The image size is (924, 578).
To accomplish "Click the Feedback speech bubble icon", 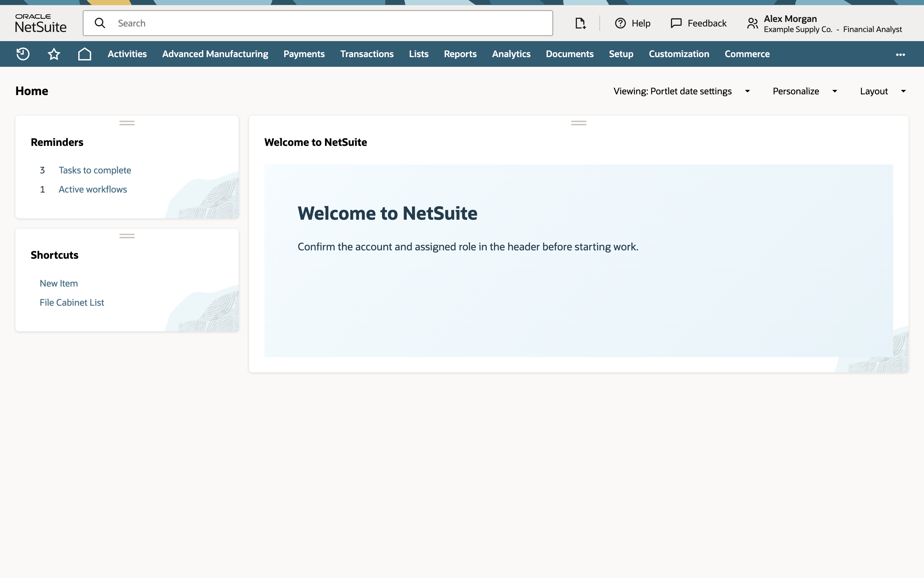I will pyautogui.click(x=676, y=23).
